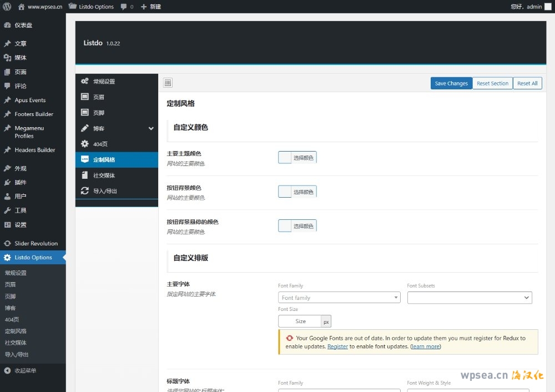This screenshot has width=555, height=392.
Task: Select 常规设置 in the options panel
Action: coord(104,82)
